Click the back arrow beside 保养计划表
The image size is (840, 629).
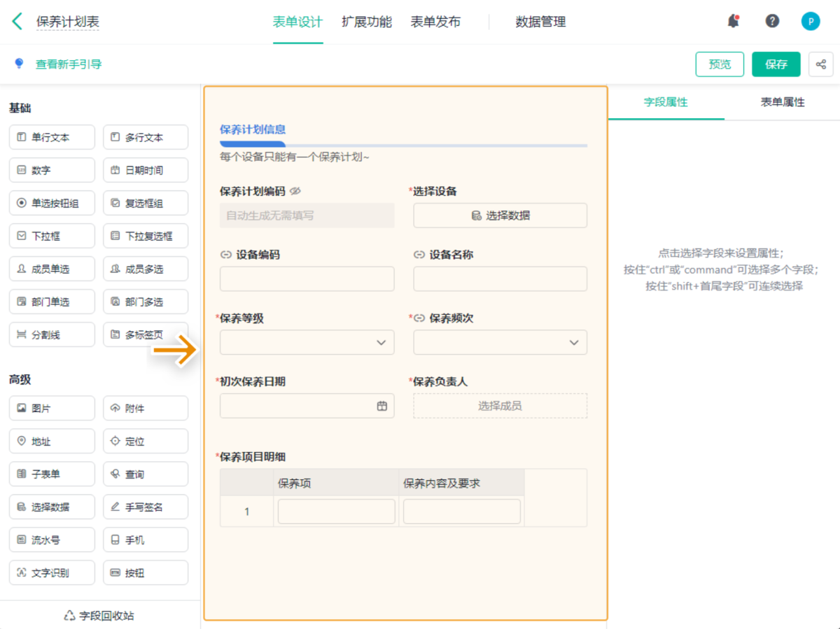click(18, 22)
